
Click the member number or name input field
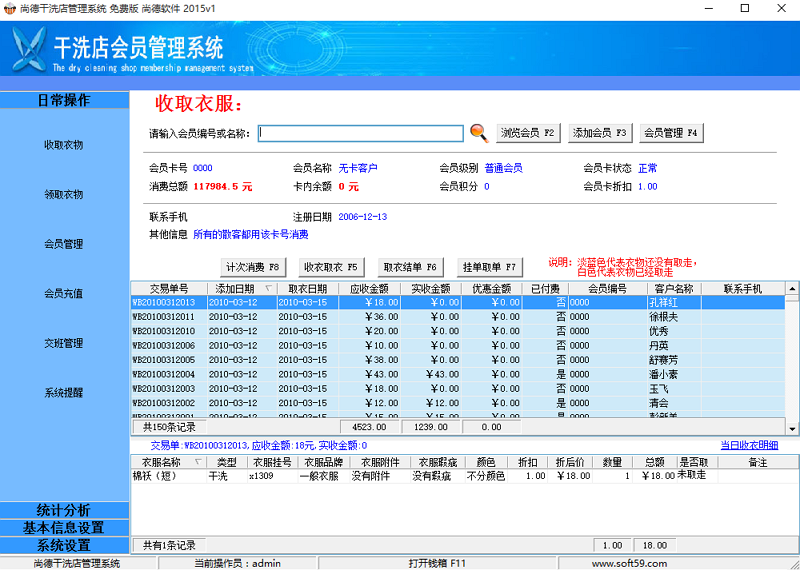click(x=360, y=133)
